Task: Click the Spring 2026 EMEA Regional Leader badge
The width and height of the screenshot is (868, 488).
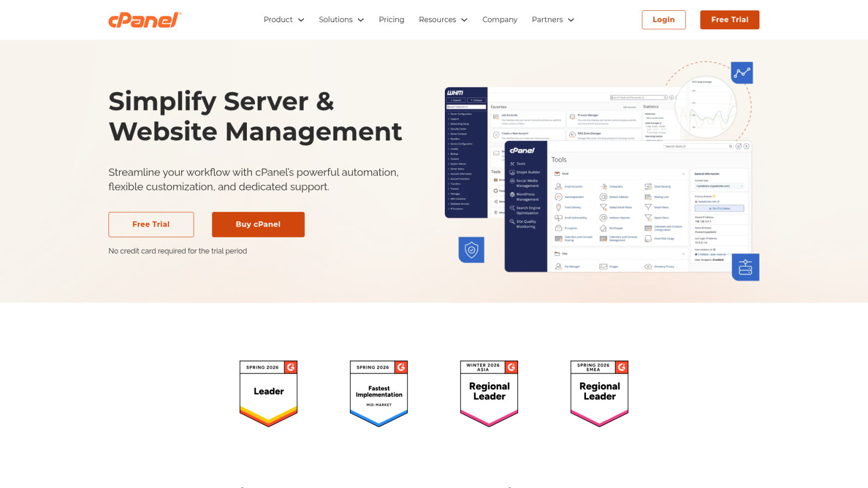Action: pyautogui.click(x=599, y=394)
